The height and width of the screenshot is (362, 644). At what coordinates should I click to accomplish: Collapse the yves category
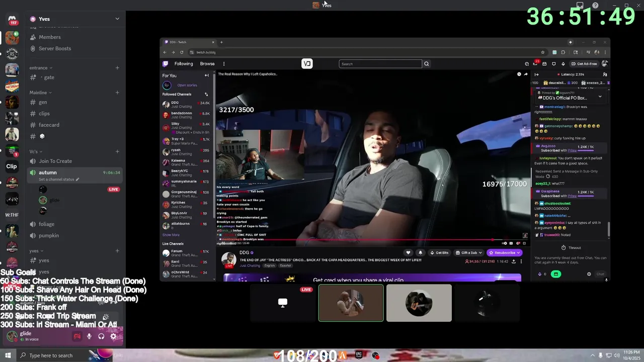tap(36, 251)
